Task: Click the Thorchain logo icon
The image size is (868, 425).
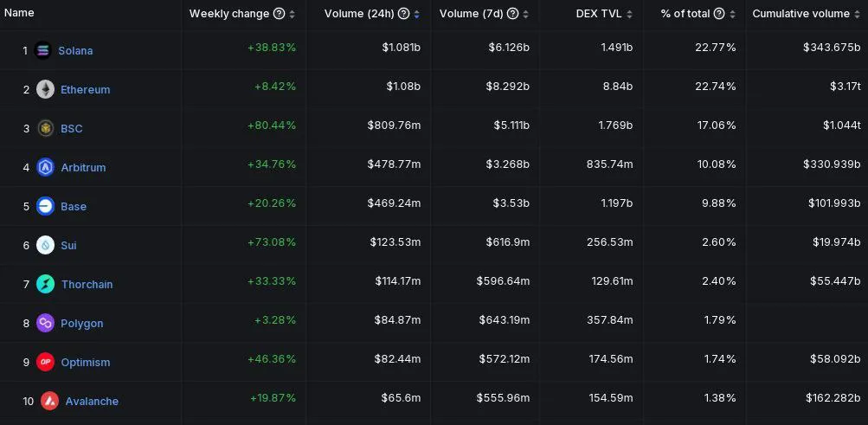Action: tap(46, 285)
